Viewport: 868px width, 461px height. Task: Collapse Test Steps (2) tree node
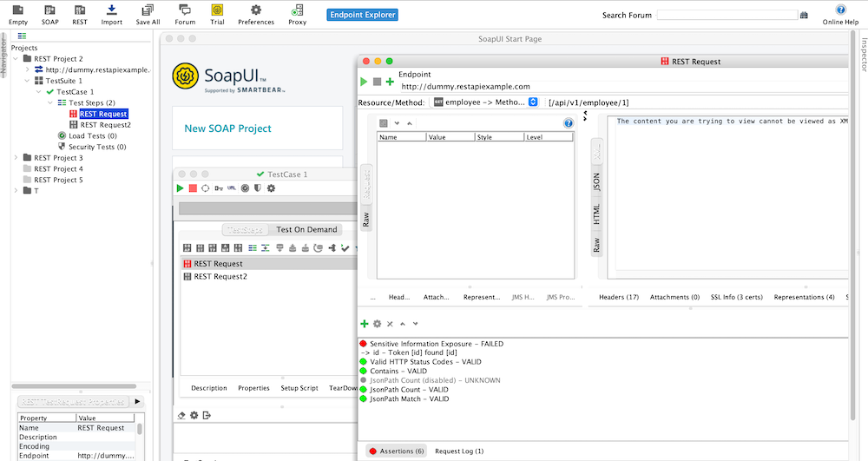coord(49,103)
